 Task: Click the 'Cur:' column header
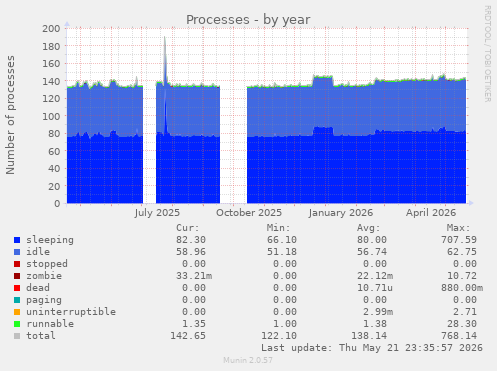188,228
